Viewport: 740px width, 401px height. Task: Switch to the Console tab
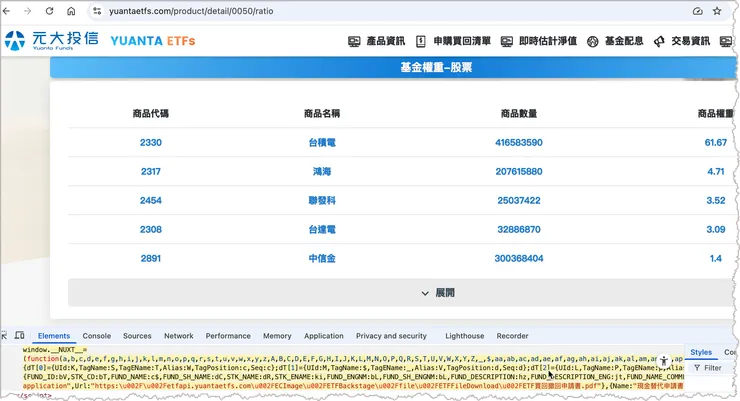pos(97,336)
